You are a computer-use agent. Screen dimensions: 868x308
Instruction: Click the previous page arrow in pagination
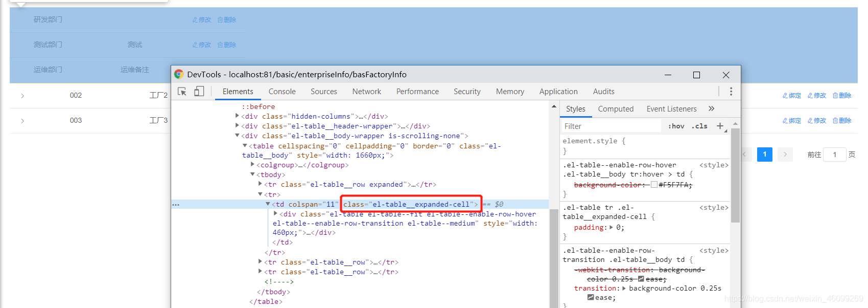744,154
